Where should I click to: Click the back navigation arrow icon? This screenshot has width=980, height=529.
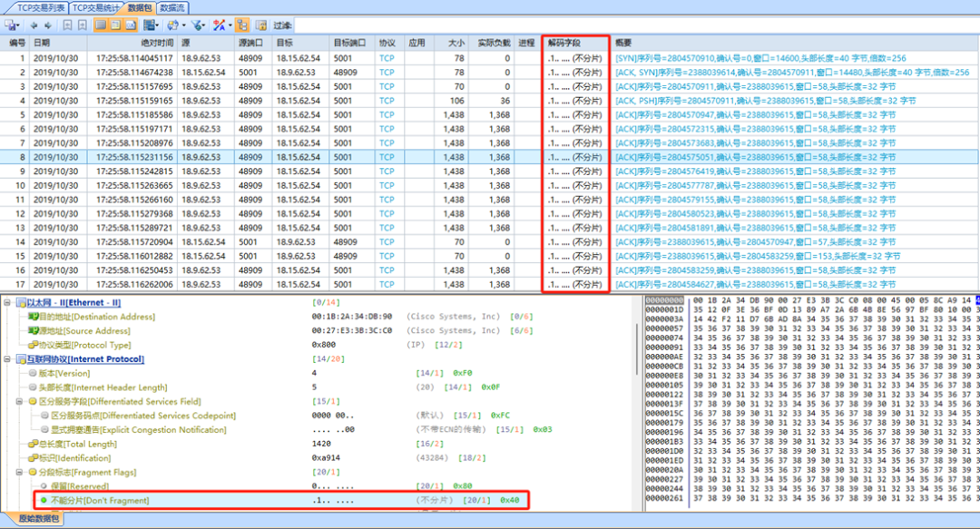coord(34,25)
